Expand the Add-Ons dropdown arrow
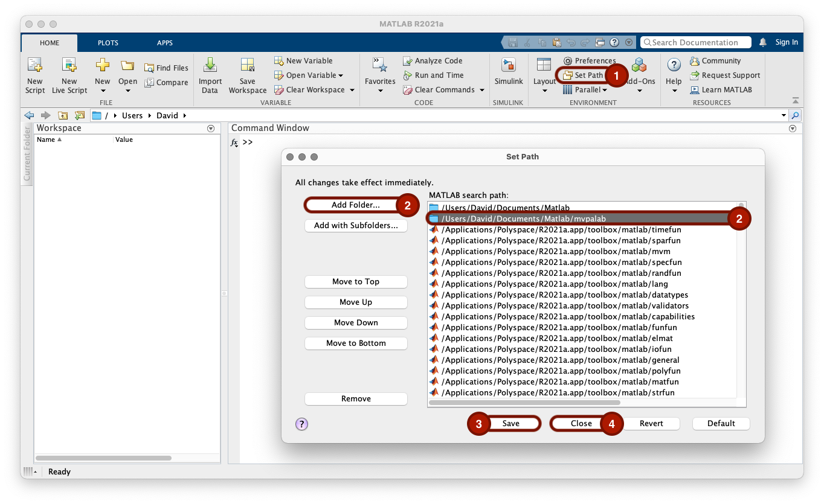This screenshot has height=504, width=824. (x=639, y=92)
